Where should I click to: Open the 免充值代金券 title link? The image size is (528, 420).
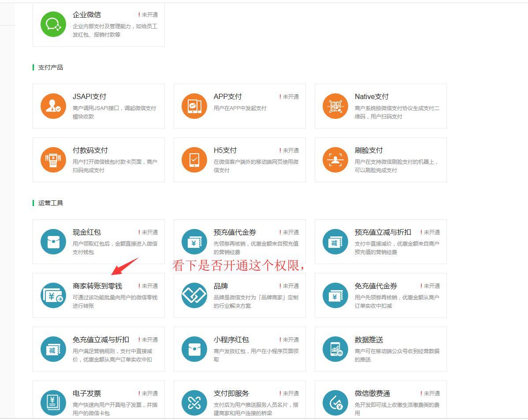pyautogui.click(x=376, y=286)
